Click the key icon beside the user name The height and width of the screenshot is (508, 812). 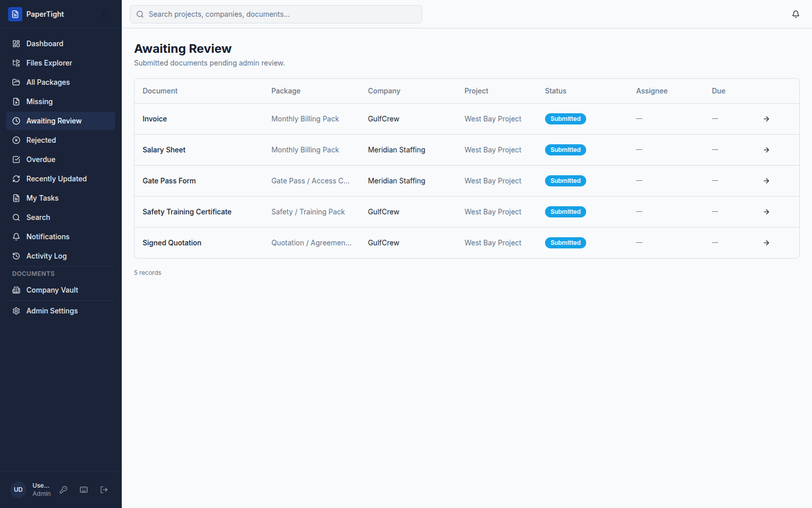point(63,490)
